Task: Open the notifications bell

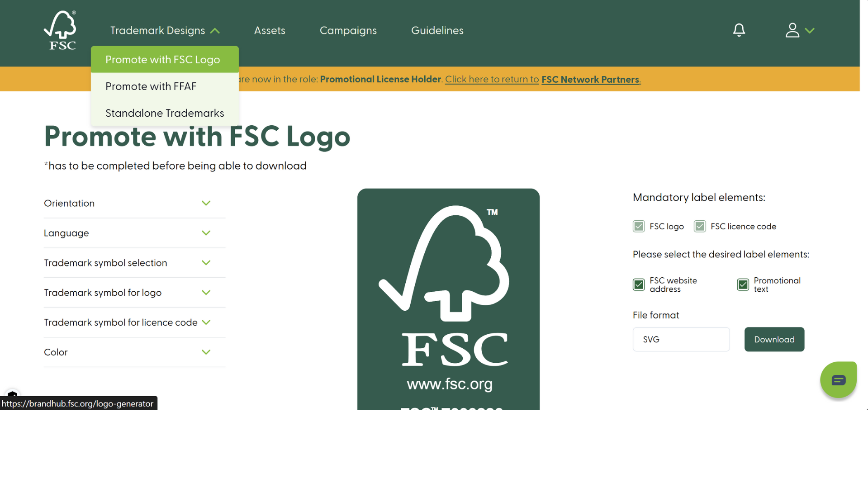Action: pyautogui.click(x=739, y=30)
